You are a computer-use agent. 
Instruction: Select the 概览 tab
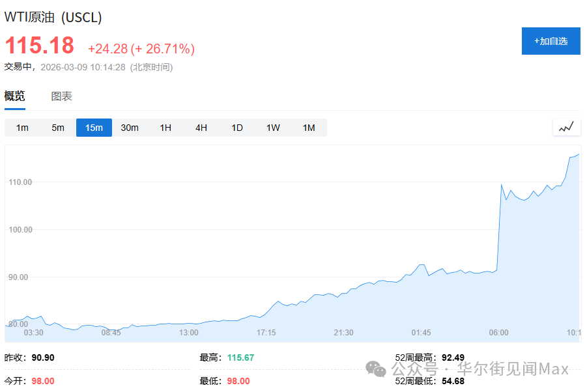pos(14,95)
